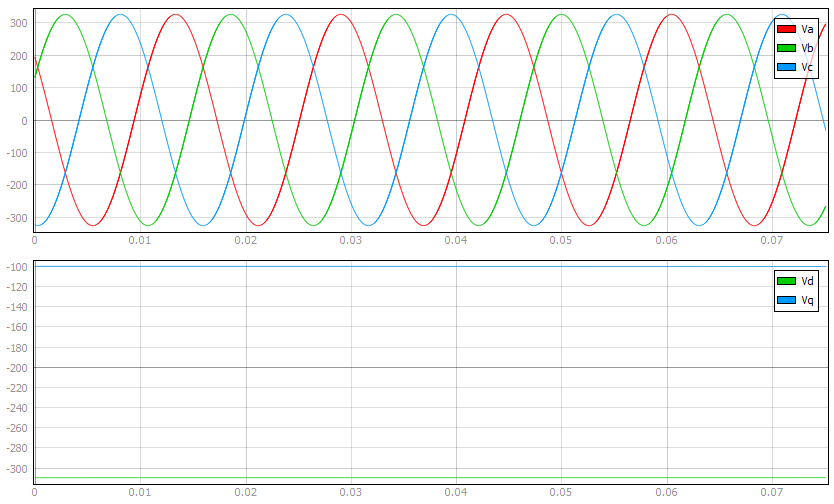Click the 0.07 x-axis tick of lower plot
The height and width of the screenshot is (504, 834).
772,493
